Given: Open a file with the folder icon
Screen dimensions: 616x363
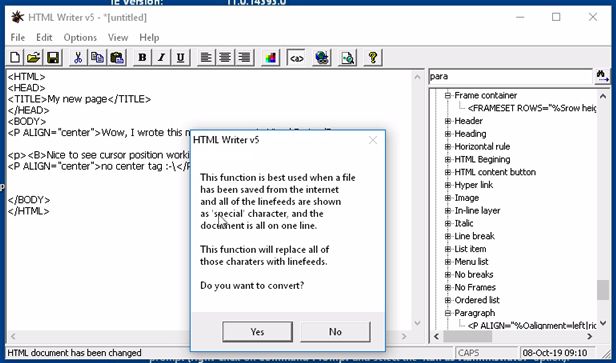Looking at the screenshot, I should pyautogui.click(x=34, y=58).
